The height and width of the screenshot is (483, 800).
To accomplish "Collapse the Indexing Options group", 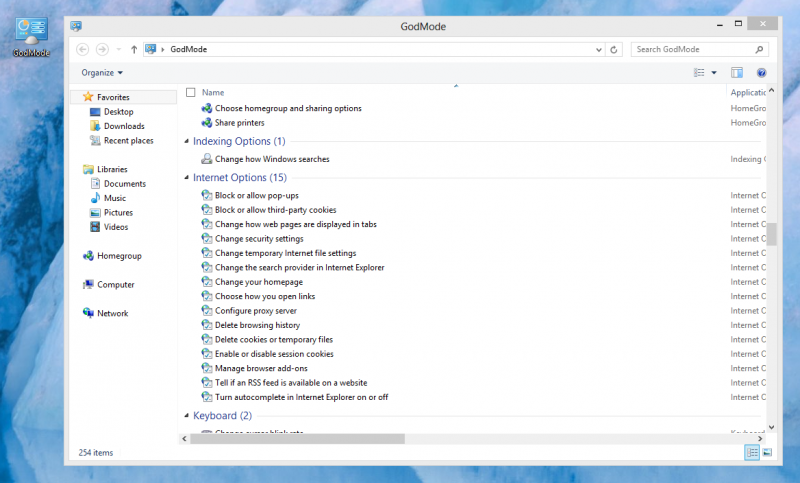I will (x=186, y=141).
